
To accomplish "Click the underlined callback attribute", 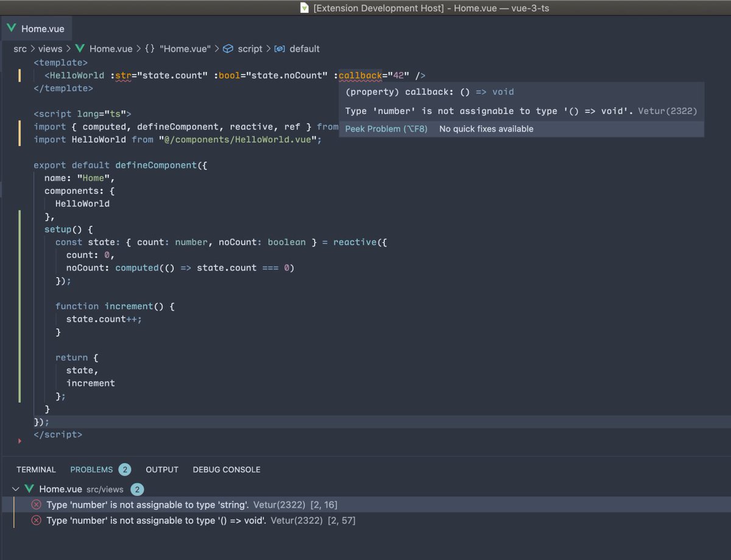I will (x=360, y=76).
